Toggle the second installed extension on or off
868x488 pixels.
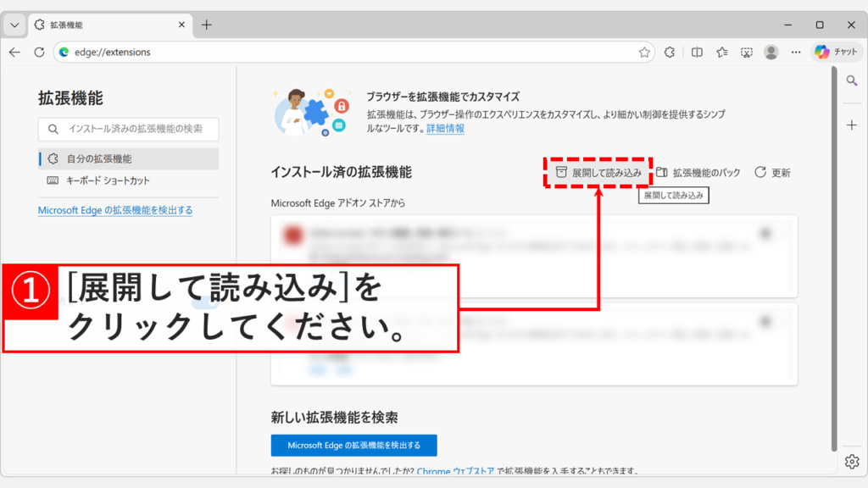765,320
